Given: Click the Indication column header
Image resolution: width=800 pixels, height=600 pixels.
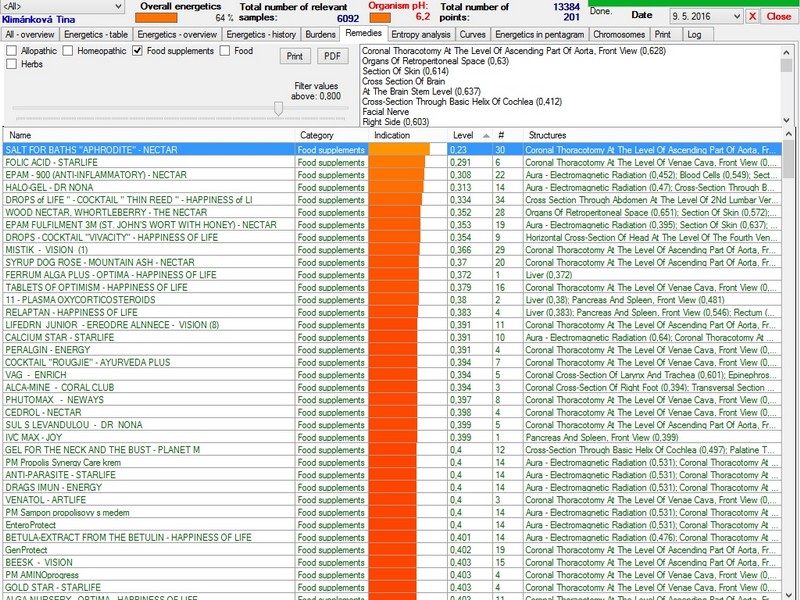Looking at the screenshot, I should (x=407, y=135).
